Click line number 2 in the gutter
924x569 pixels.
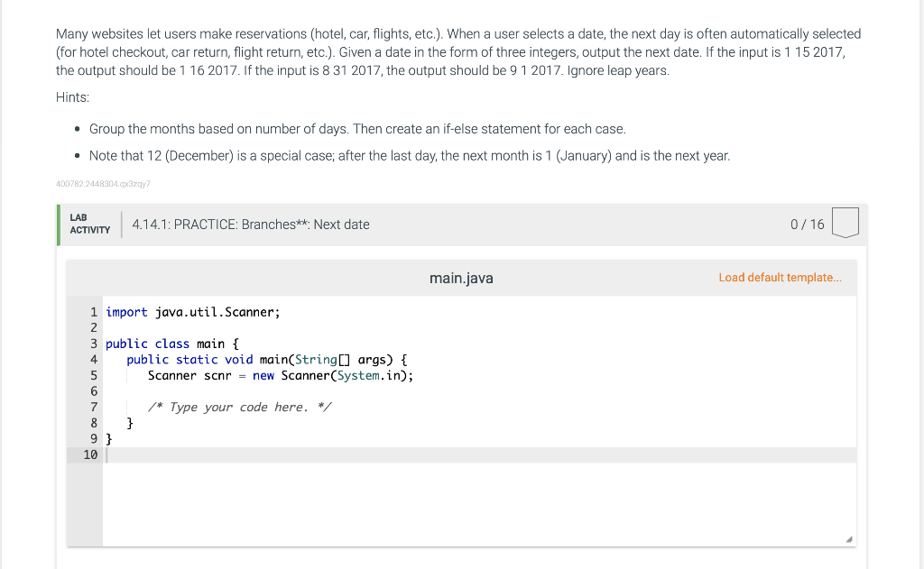click(x=93, y=328)
